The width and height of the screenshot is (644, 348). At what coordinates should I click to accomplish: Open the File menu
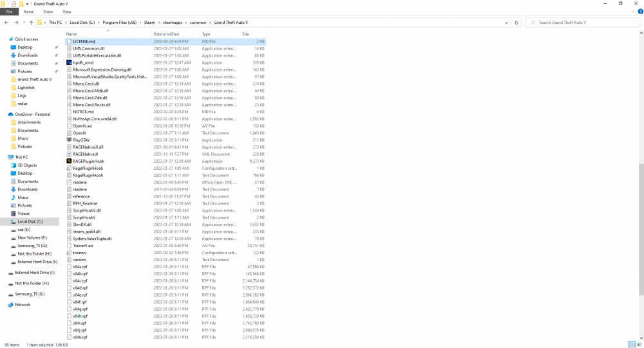[x=9, y=12]
